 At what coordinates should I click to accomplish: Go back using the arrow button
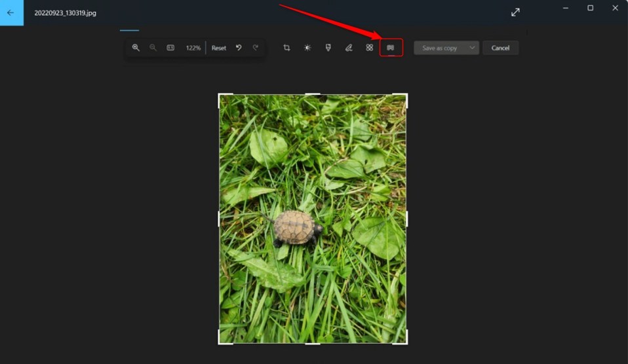tap(10, 12)
